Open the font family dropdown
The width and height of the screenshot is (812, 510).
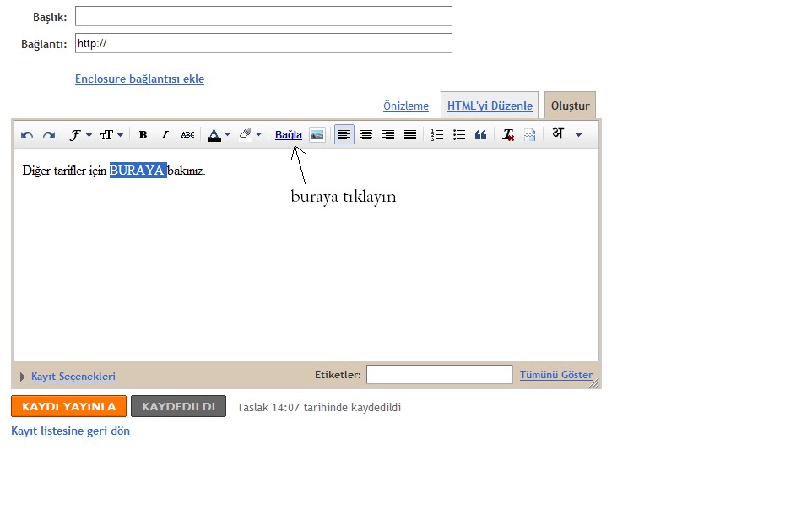pos(80,135)
